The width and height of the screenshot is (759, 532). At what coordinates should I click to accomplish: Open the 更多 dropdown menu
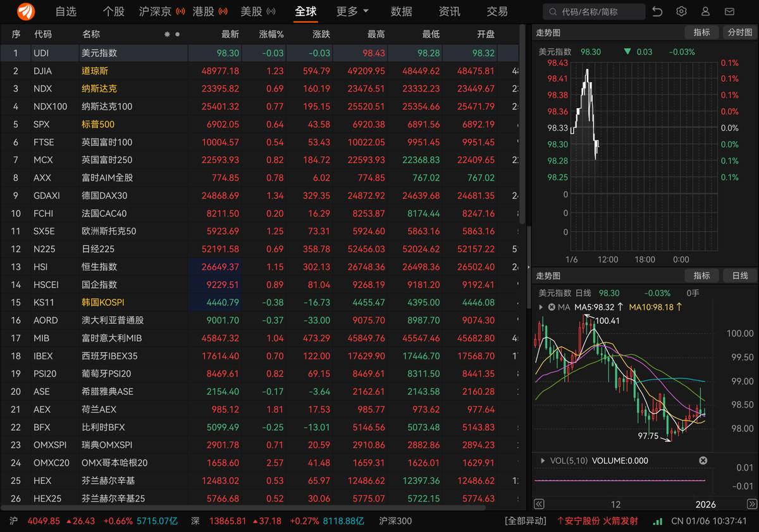(352, 11)
